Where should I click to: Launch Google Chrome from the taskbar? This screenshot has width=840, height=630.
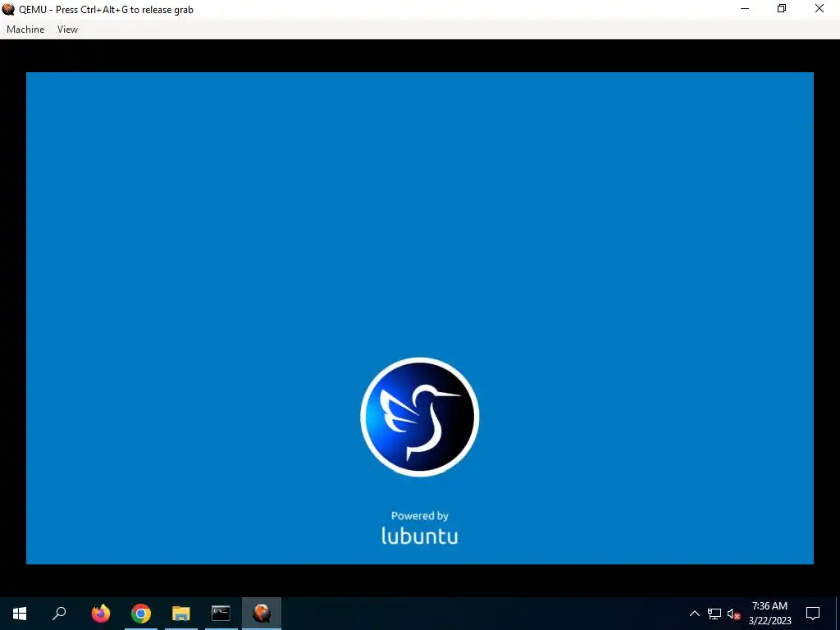pos(141,614)
